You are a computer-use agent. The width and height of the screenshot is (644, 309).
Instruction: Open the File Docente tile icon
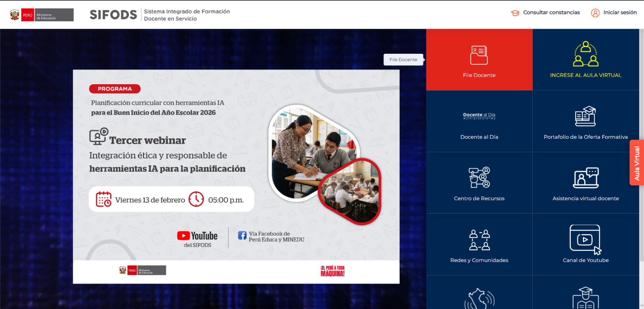[479, 55]
